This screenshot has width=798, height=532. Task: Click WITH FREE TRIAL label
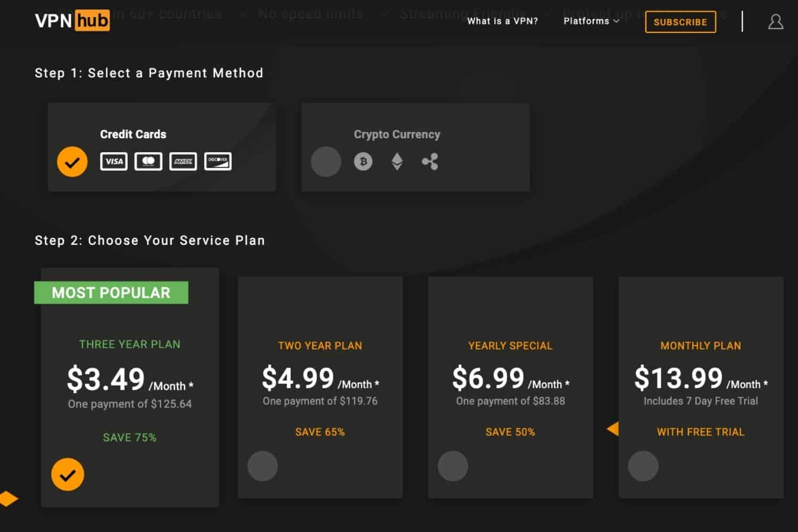click(x=701, y=432)
